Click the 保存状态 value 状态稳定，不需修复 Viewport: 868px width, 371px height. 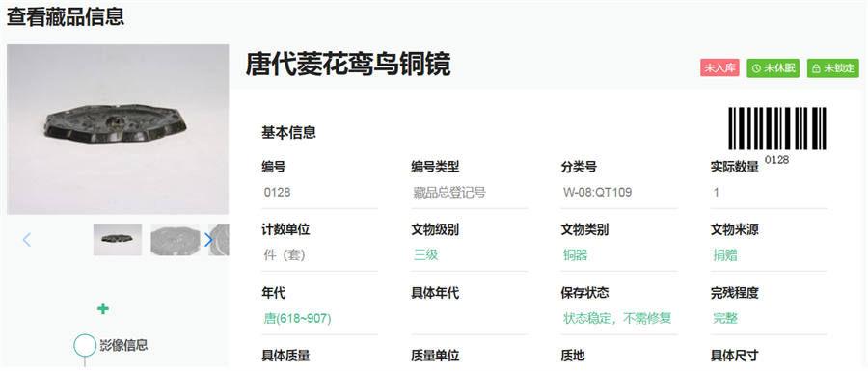(x=618, y=318)
